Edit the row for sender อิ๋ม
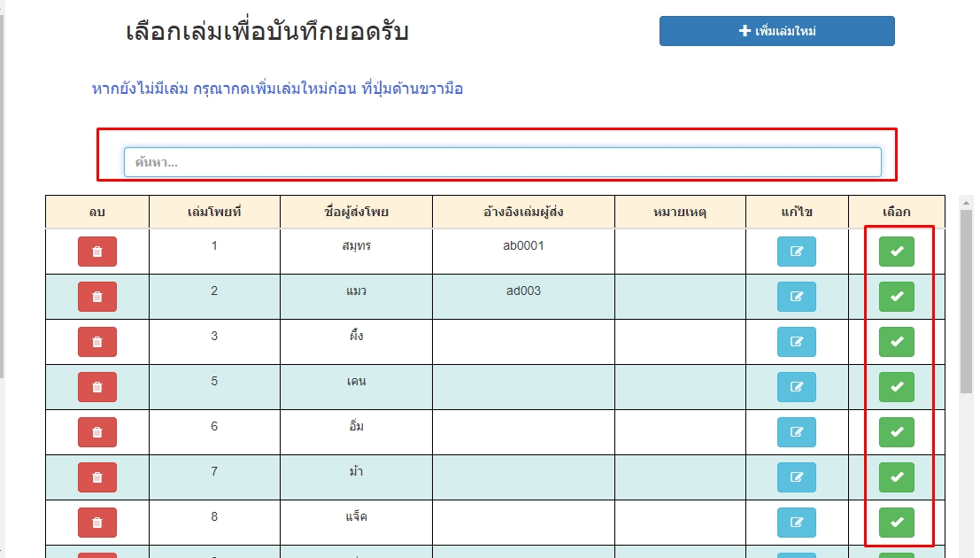The height and width of the screenshot is (558, 980). point(796,432)
